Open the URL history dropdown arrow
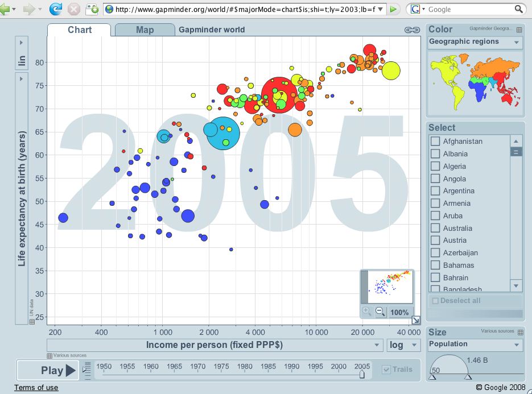Image resolution: width=532 pixels, height=394 pixels. coord(380,10)
